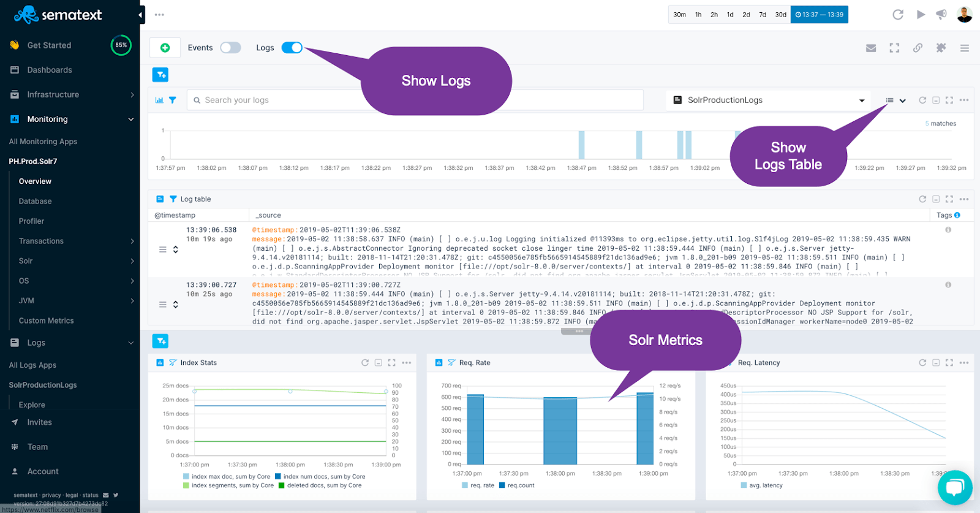Toggle req. rate legend series
The image size is (980, 513).
478,485
